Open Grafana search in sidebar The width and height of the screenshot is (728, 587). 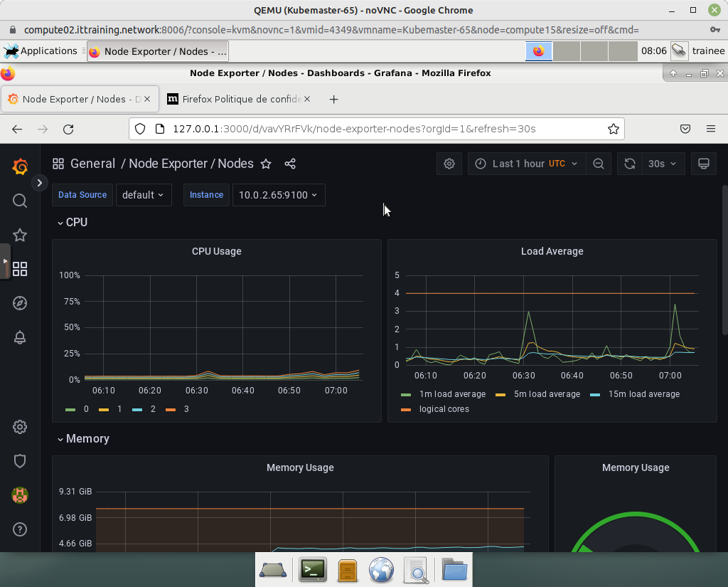20,201
